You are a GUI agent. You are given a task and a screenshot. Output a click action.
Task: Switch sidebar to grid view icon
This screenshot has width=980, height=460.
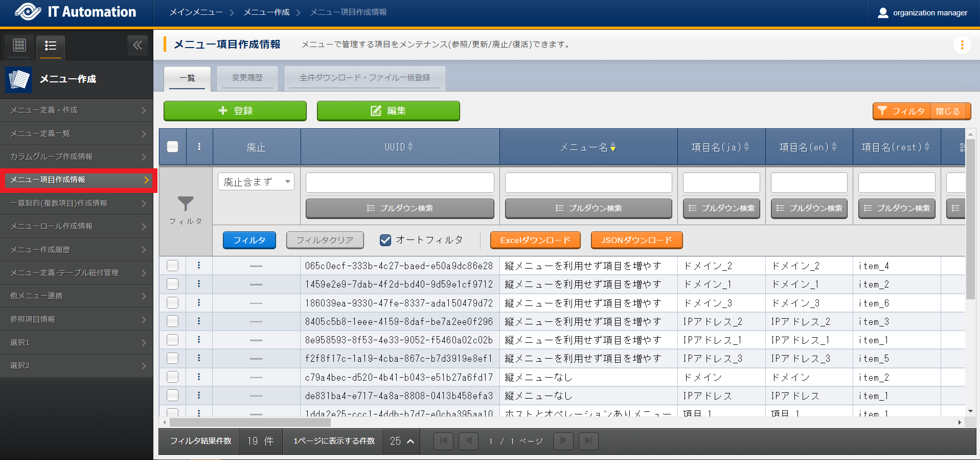[x=19, y=46]
